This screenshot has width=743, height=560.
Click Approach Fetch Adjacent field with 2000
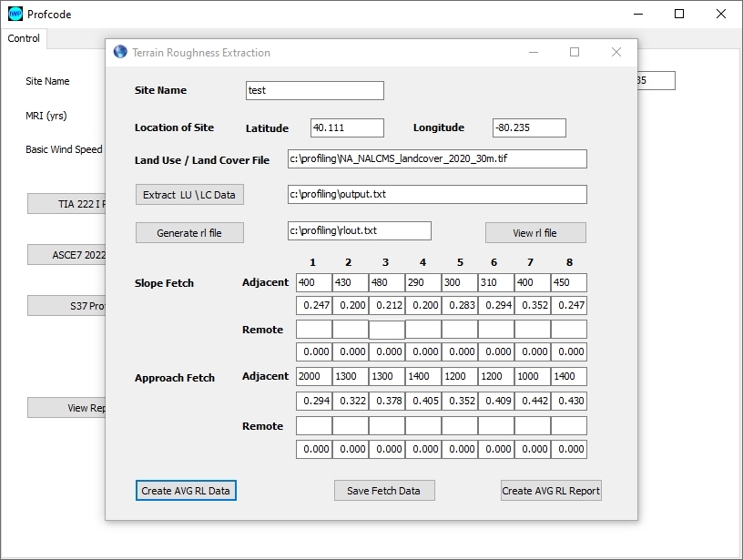coord(314,376)
